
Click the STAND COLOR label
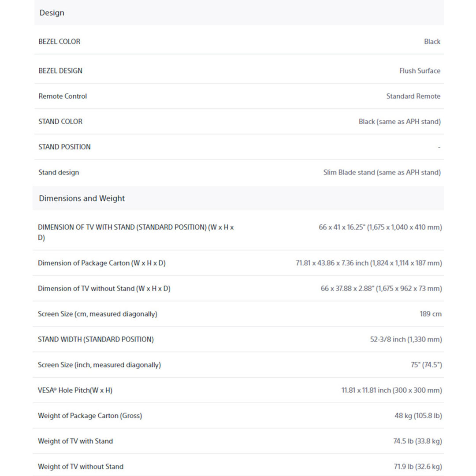pyautogui.click(x=60, y=122)
